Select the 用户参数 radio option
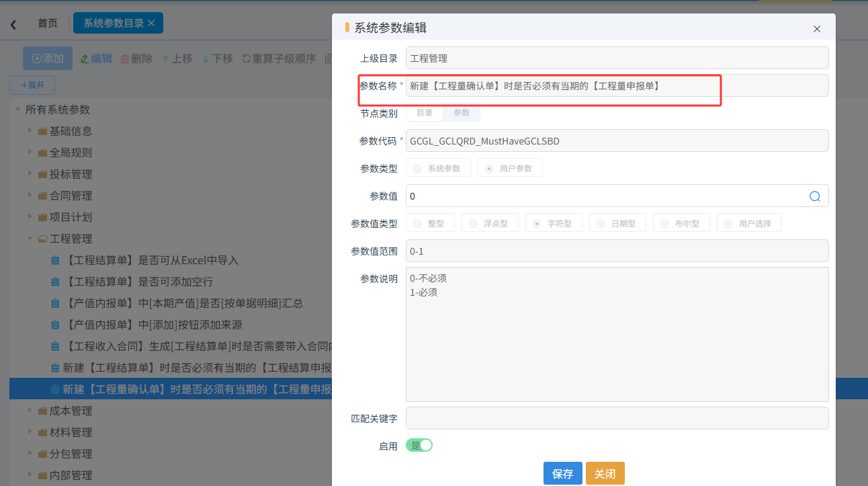The height and width of the screenshot is (486, 868). tap(510, 168)
